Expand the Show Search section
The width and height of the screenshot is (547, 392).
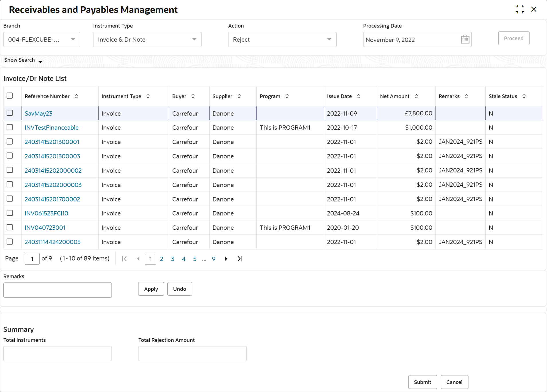pyautogui.click(x=23, y=60)
